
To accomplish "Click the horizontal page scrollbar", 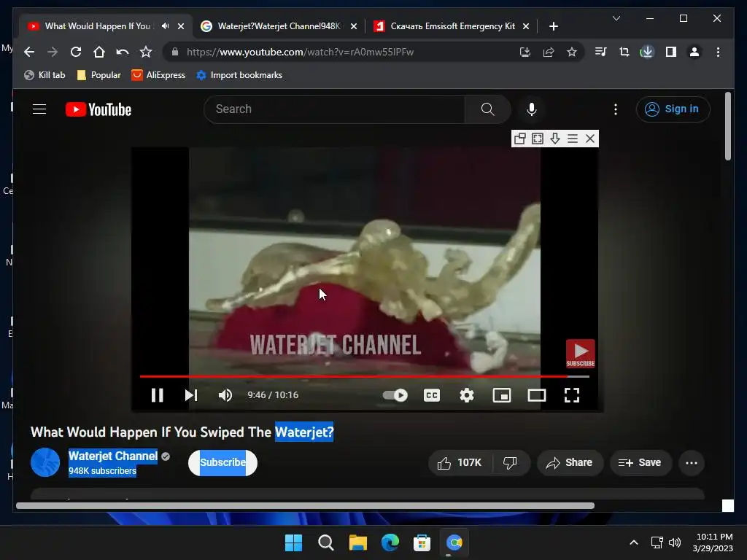I will 305,506.
